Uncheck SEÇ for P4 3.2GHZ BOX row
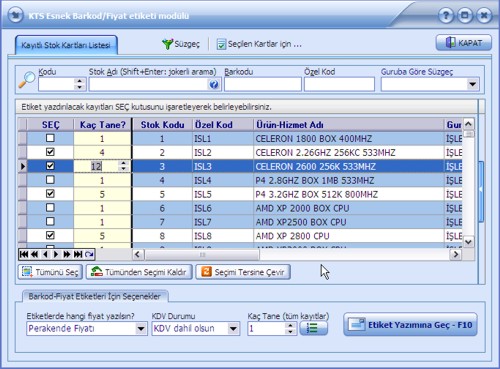The image size is (500, 369). (50, 194)
